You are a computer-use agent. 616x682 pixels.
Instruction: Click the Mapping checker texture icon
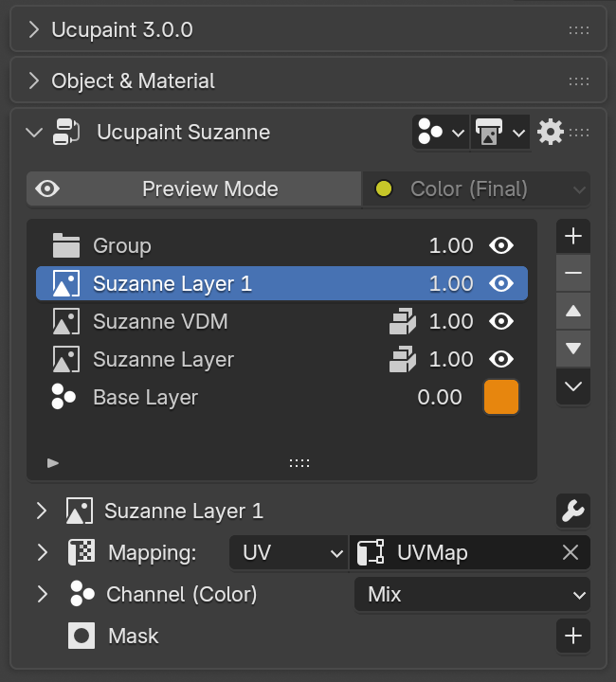[x=82, y=552]
